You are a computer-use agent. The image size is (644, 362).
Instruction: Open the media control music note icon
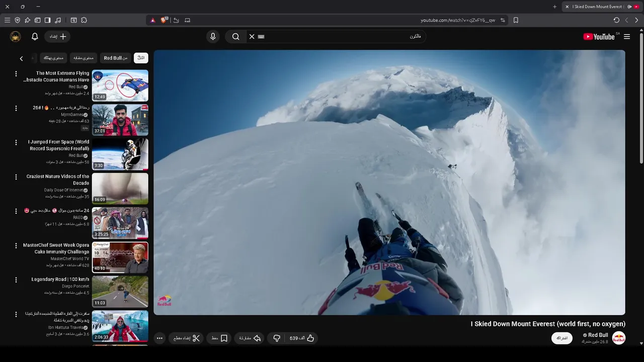[x=58, y=20]
